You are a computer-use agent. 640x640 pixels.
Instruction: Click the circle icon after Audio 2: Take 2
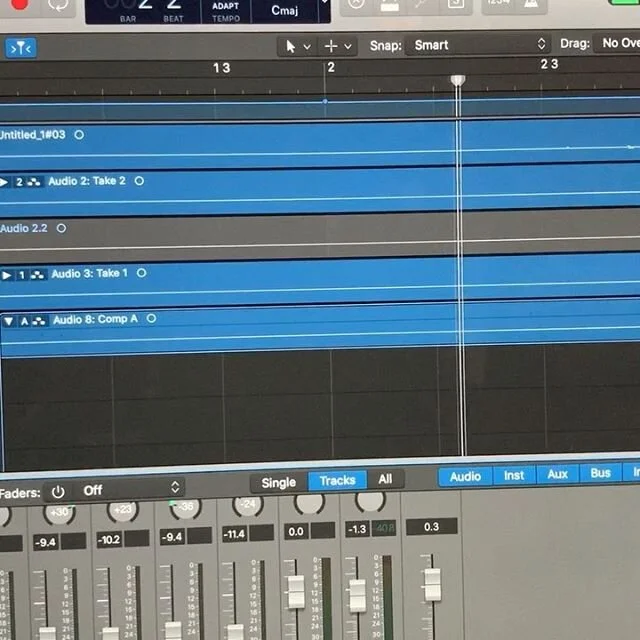pos(139,181)
